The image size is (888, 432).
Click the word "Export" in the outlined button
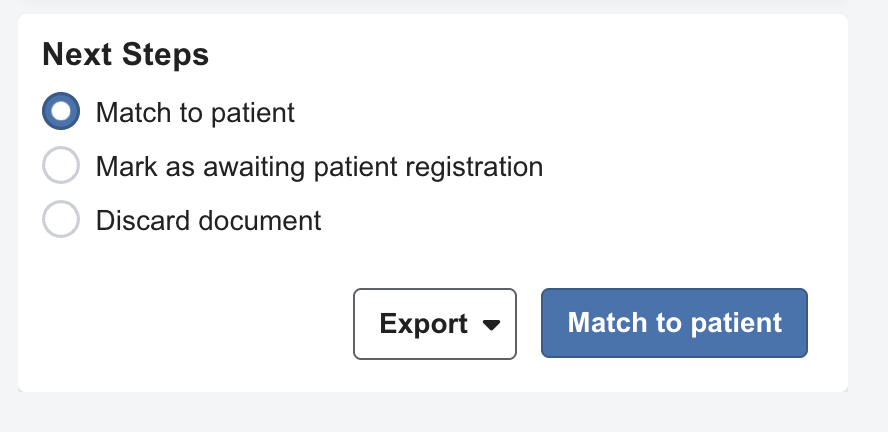[x=424, y=324]
